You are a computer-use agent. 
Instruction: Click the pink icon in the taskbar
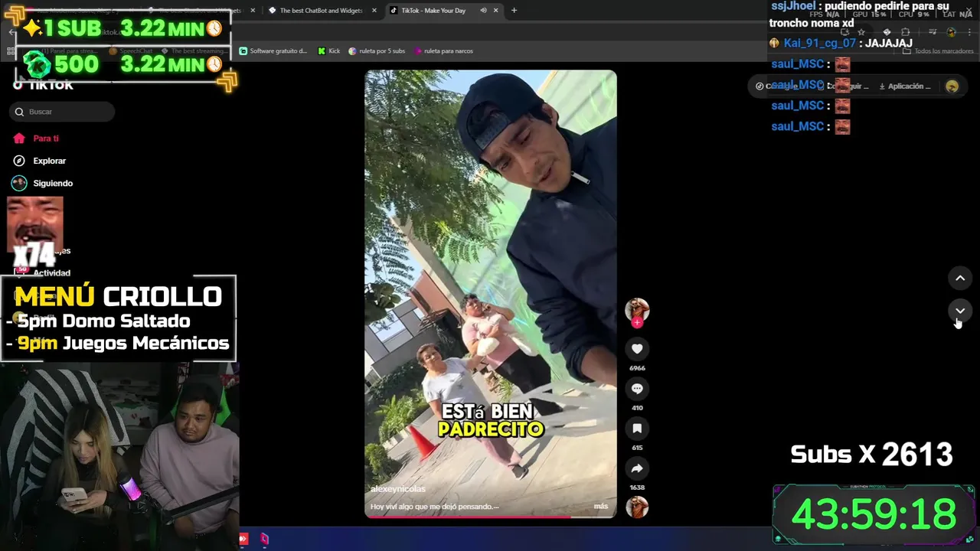(x=264, y=539)
